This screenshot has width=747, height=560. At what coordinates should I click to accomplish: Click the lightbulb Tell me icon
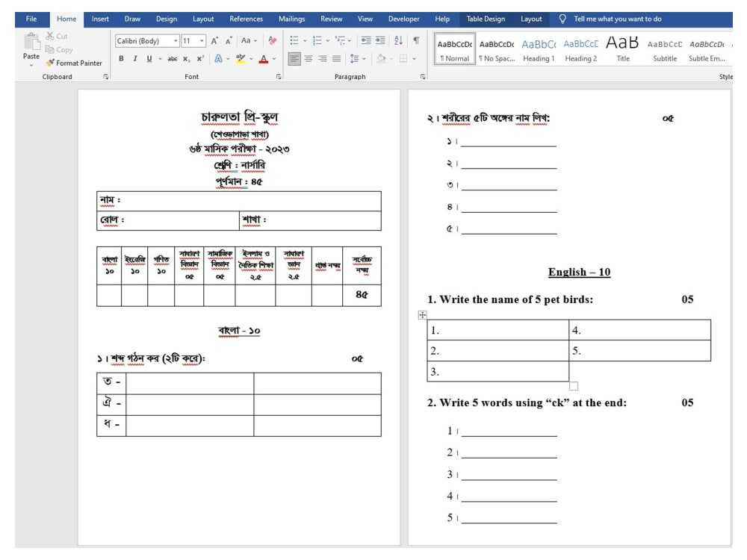click(562, 19)
